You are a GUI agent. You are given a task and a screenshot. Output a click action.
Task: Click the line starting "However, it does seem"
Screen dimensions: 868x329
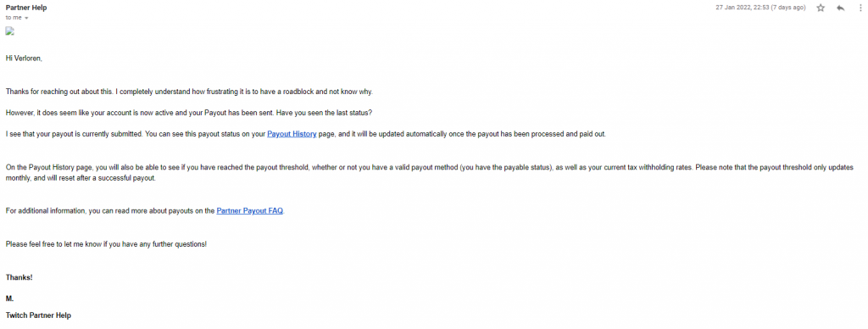coord(189,113)
